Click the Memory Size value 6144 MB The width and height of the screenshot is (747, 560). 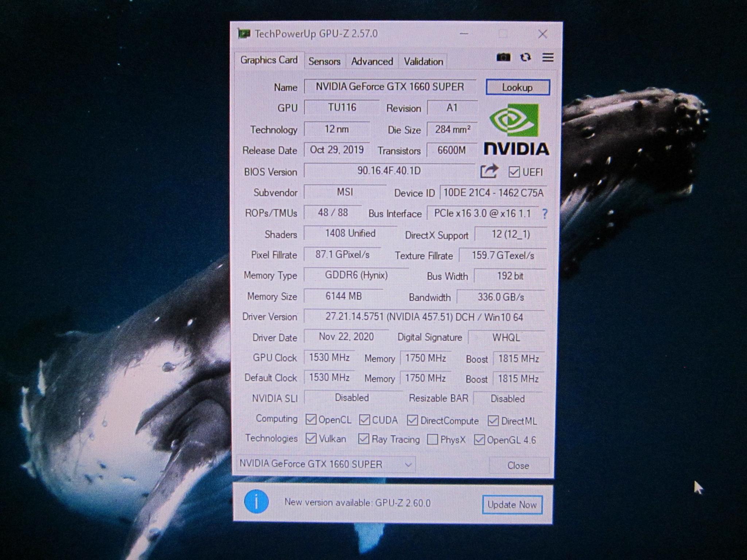pos(344,296)
